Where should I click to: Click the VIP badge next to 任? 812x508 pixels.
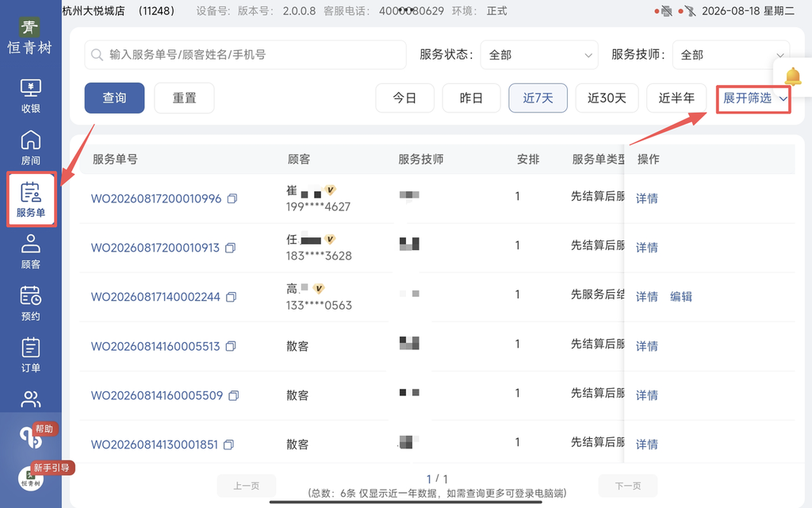[330, 240]
